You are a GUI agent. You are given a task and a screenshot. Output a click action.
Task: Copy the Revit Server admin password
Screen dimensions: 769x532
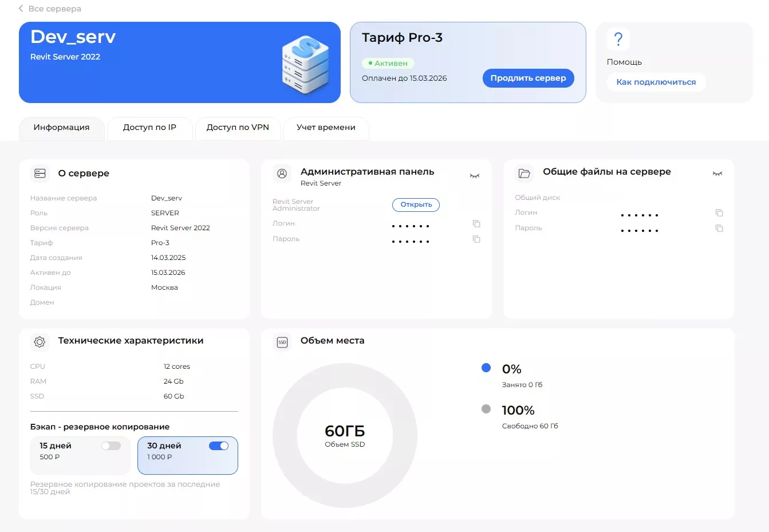pyautogui.click(x=476, y=239)
